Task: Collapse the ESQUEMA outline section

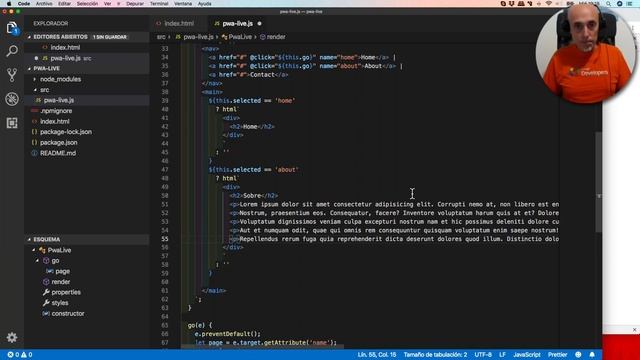Action: [x=29, y=239]
